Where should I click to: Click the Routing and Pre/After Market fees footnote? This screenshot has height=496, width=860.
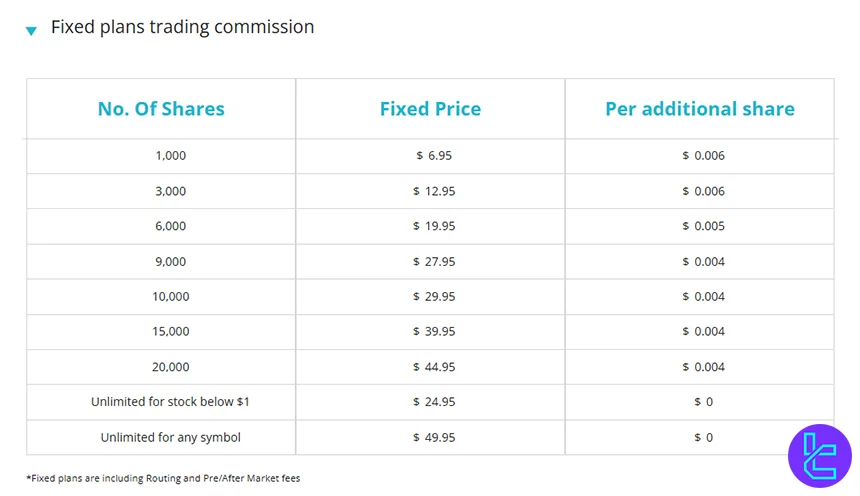tap(163, 478)
